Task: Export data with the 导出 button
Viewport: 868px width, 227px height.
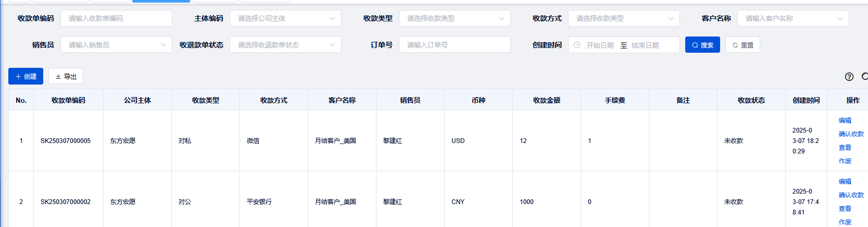Action: (66, 76)
